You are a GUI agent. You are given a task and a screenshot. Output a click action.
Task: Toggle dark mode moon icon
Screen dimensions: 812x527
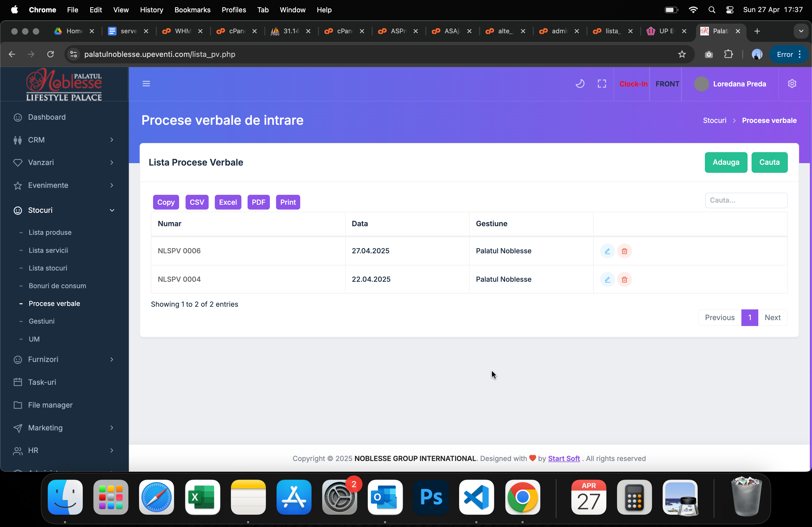[x=580, y=83]
